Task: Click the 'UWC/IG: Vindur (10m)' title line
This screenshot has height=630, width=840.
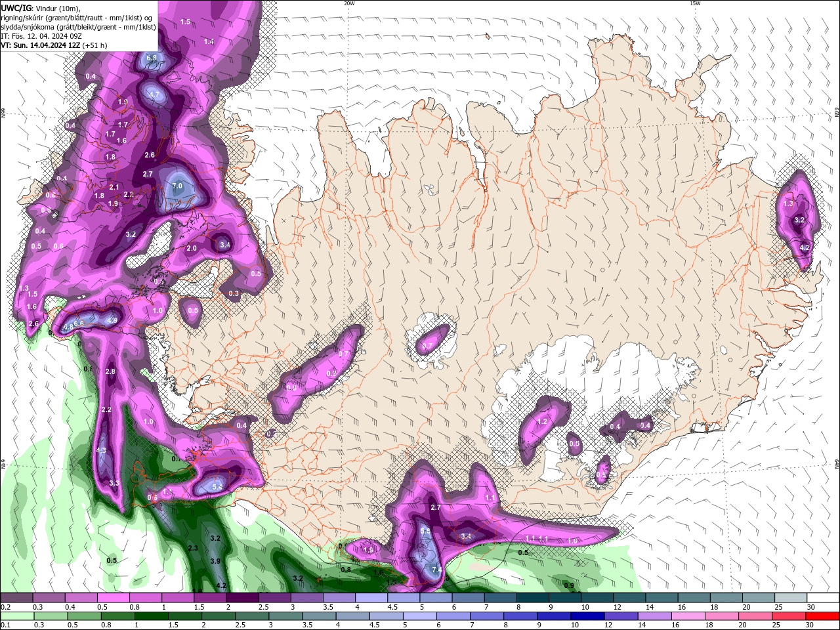Action: tap(41, 8)
